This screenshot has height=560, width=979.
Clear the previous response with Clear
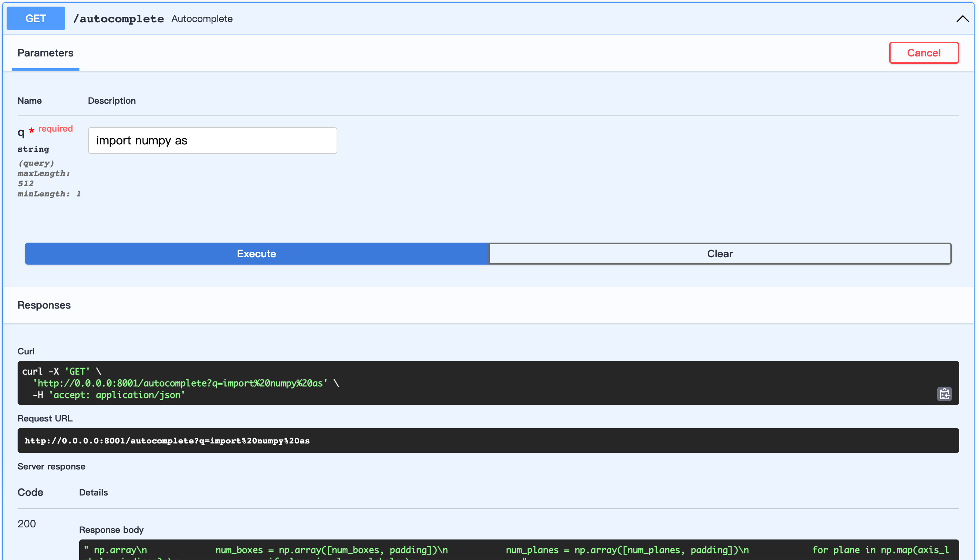(720, 254)
